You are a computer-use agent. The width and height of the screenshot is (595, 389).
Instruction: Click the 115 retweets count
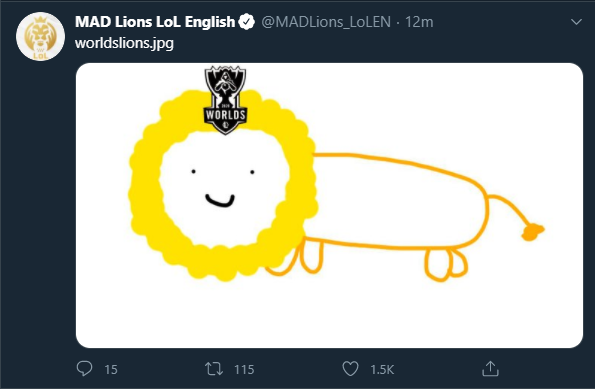[x=244, y=369]
